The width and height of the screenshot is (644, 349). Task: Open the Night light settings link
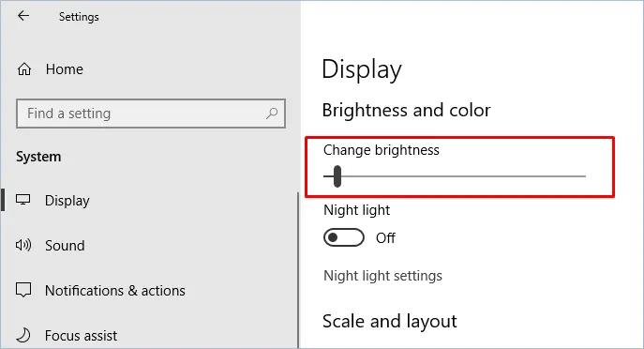[x=382, y=276]
